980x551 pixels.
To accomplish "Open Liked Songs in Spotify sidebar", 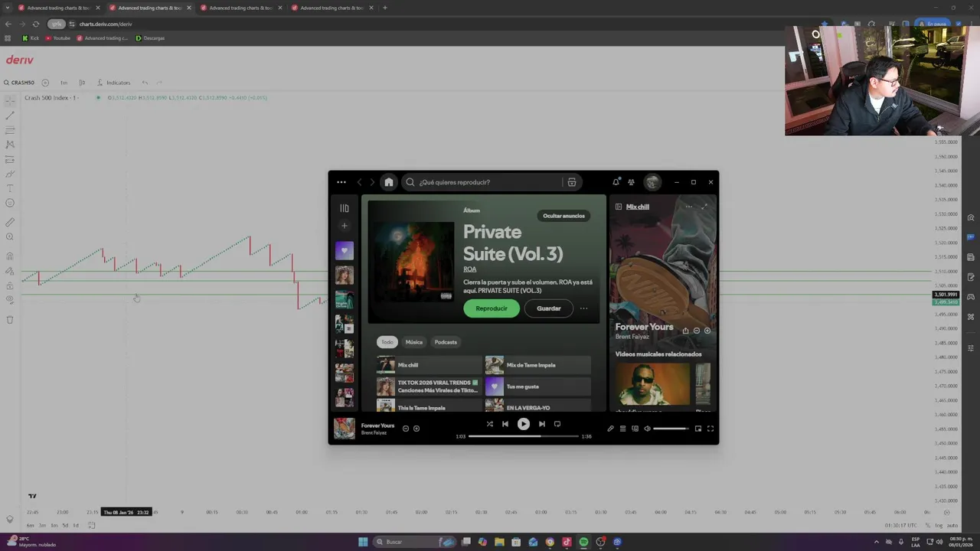I will 345,251.
